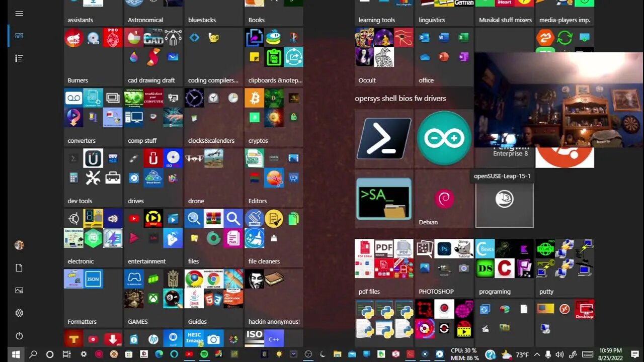Open the Formatters tile folder
Viewport: 644px width, 362px height.
point(93,298)
